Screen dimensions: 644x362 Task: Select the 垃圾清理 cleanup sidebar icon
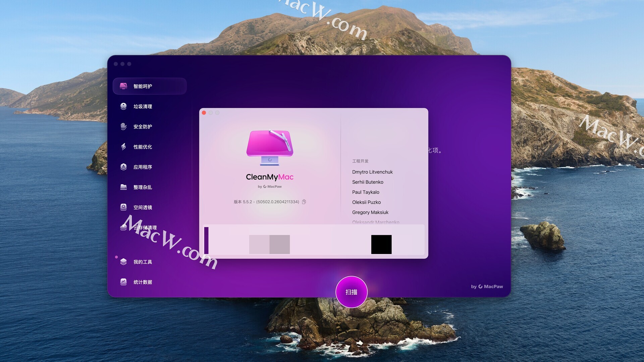123,106
